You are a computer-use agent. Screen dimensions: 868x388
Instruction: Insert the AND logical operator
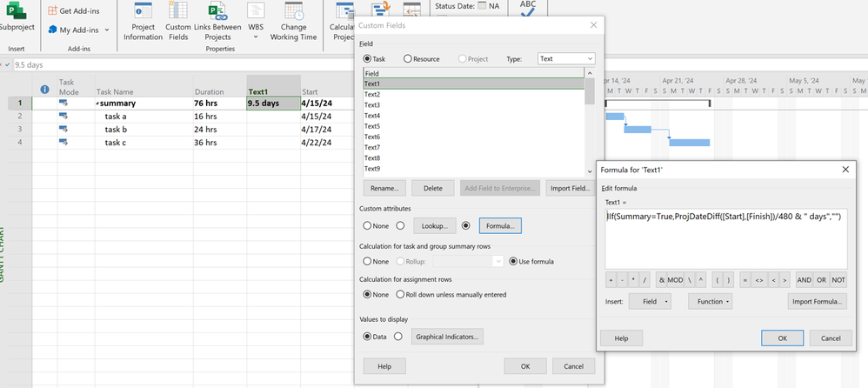click(x=805, y=280)
